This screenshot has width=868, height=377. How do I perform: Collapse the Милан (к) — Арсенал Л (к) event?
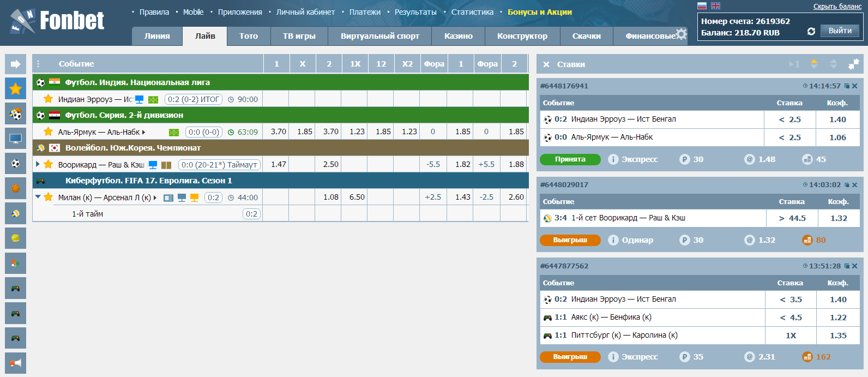pos(38,197)
